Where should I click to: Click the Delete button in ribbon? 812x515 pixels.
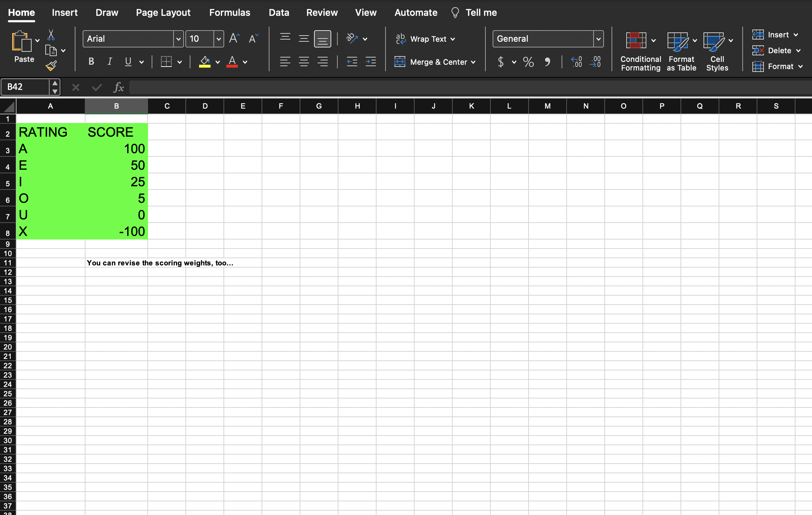[x=778, y=50]
